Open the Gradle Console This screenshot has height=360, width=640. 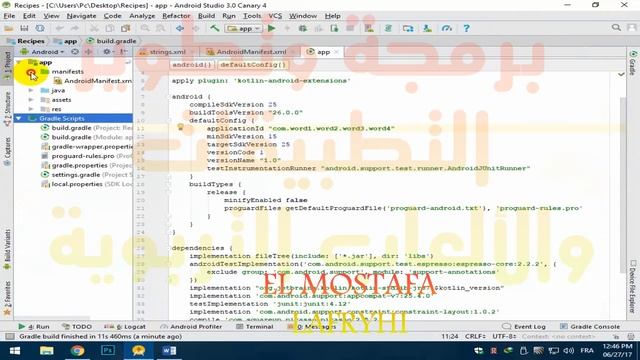tap(590, 327)
